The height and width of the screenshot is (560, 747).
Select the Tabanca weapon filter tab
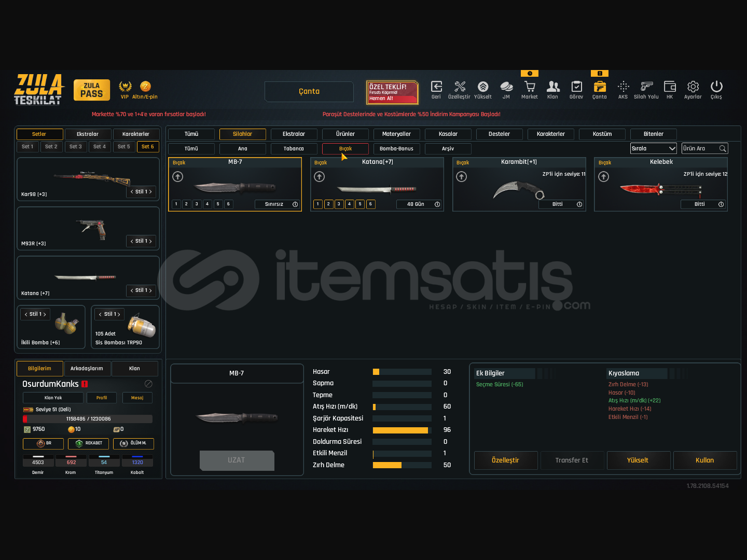click(294, 148)
